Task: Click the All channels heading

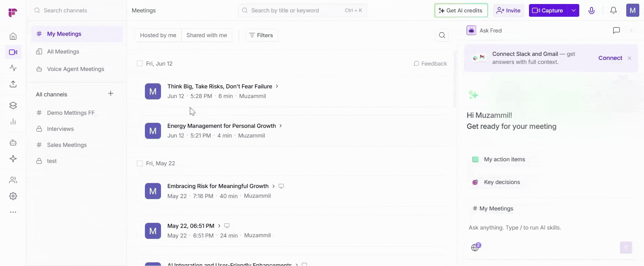Action: 52,94
